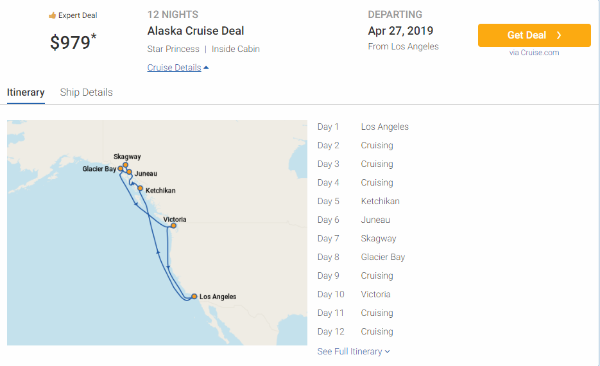The image size is (600, 366).
Task: Click the Day 8 Glacier Bay entry
Action: (x=361, y=257)
